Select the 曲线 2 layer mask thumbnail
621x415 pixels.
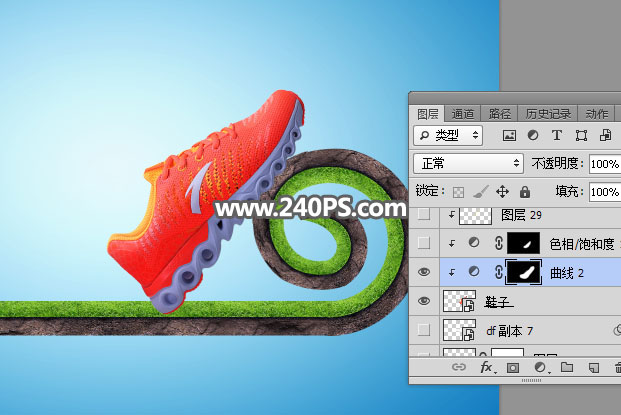[x=524, y=272]
